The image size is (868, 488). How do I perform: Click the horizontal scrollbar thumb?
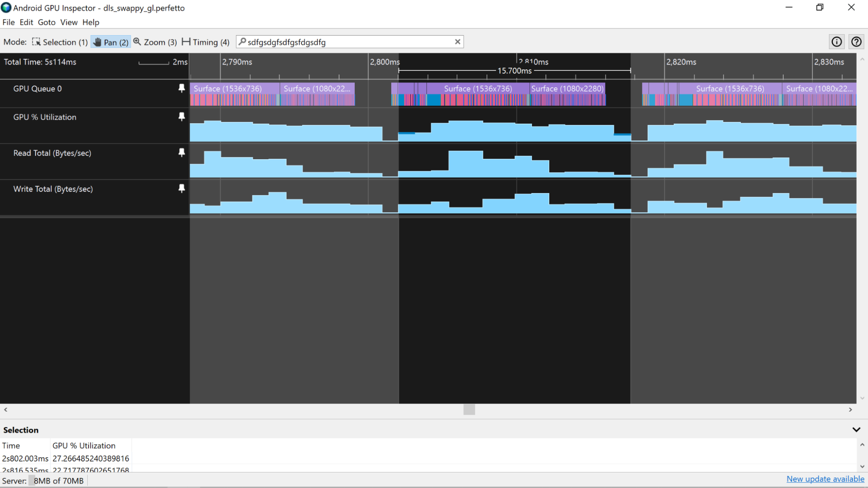pyautogui.click(x=469, y=409)
